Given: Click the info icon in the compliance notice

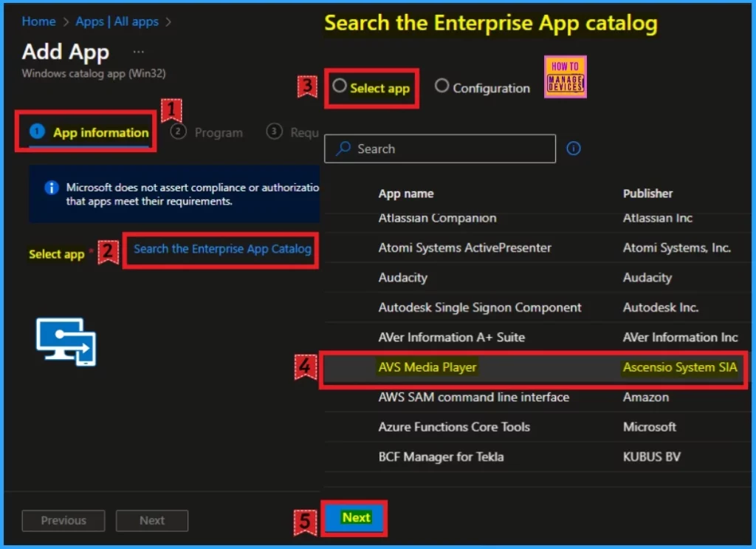Looking at the screenshot, I should [52, 188].
